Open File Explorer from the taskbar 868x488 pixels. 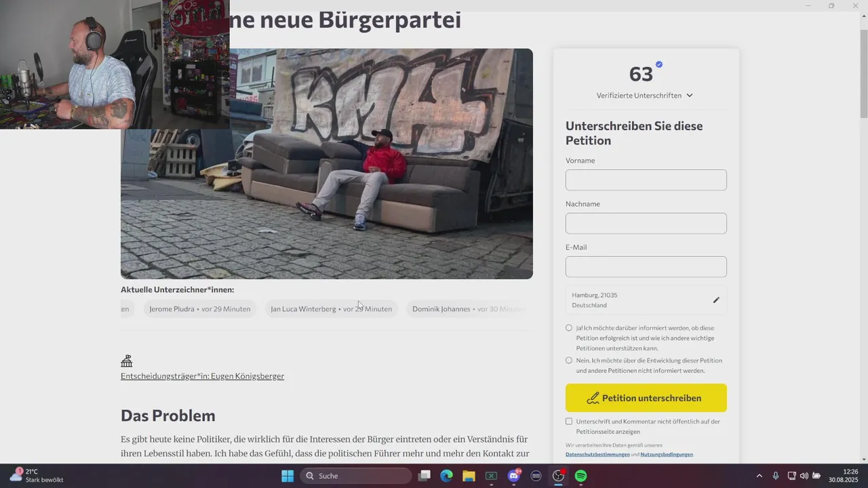[x=469, y=476]
